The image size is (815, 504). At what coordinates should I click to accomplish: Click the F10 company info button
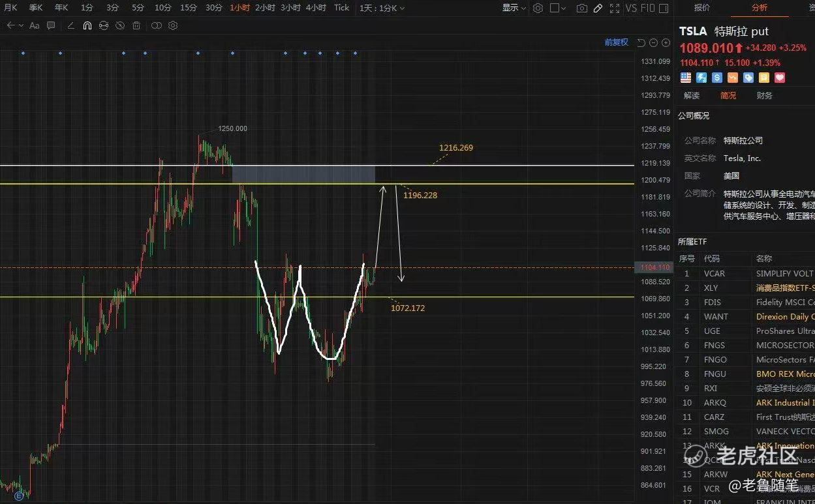pyautogui.click(x=647, y=8)
